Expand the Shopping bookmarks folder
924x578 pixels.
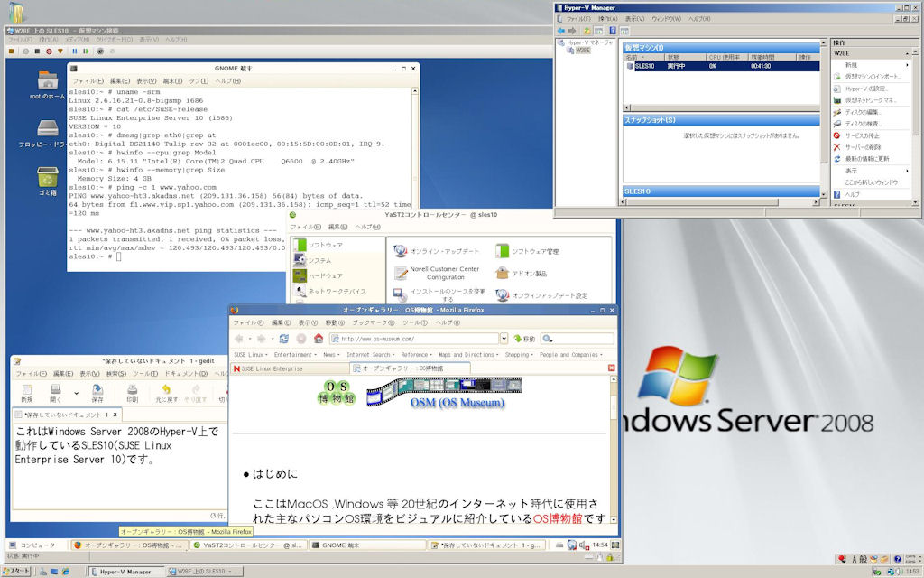click(519, 355)
